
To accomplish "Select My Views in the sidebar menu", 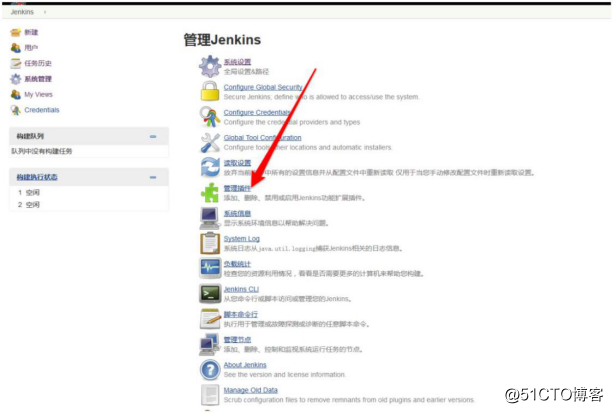I will (38, 95).
